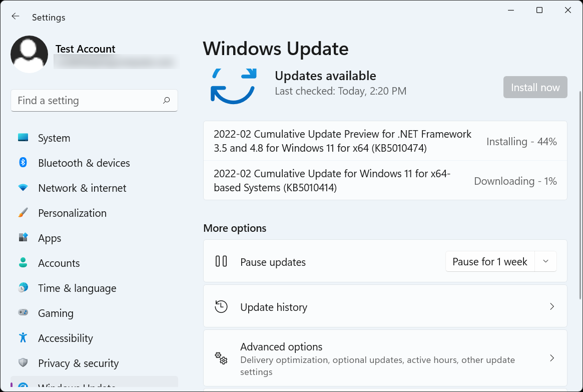Click the Accessibility figure icon

coord(23,338)
